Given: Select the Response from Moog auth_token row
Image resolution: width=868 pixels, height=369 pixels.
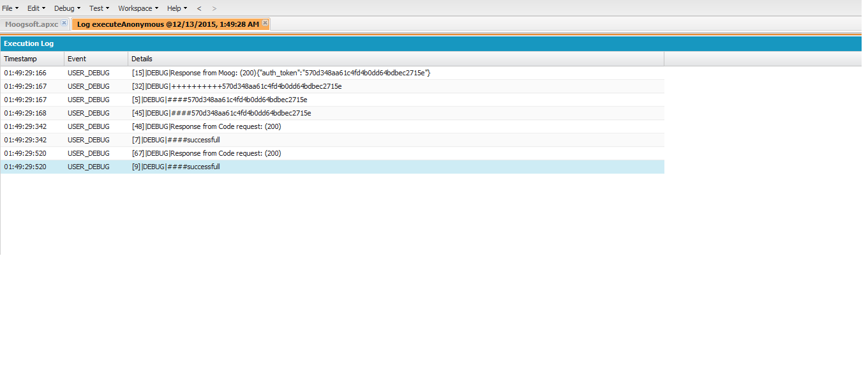Looking at the screenshot, I should click(x=332, y=73).
